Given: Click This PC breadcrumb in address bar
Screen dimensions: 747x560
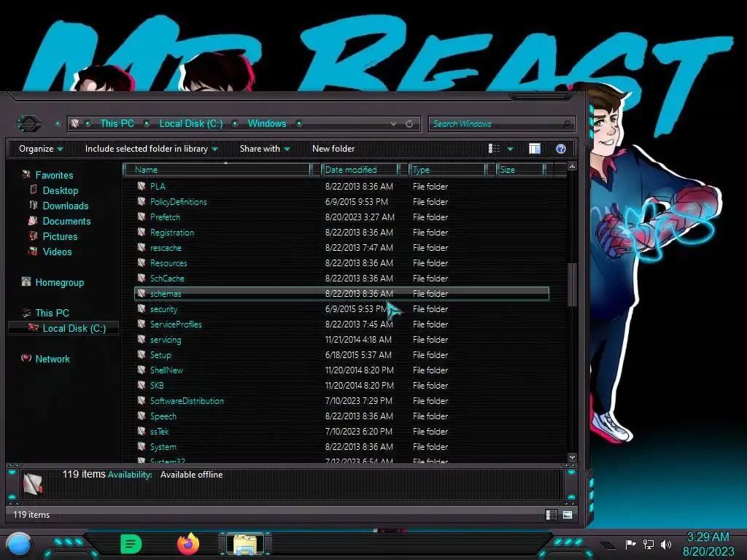Looking at the screenshot, I should (117, 123).
